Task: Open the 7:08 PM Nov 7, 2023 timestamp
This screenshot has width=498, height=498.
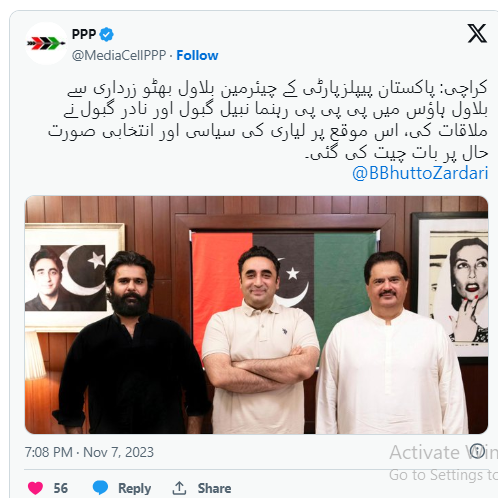Action: click(x=89, y=452)
